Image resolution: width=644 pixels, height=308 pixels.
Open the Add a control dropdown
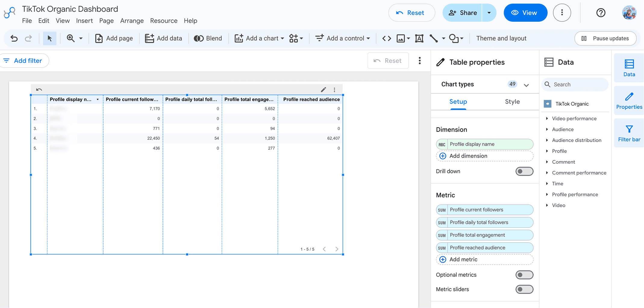coord(342,38)
